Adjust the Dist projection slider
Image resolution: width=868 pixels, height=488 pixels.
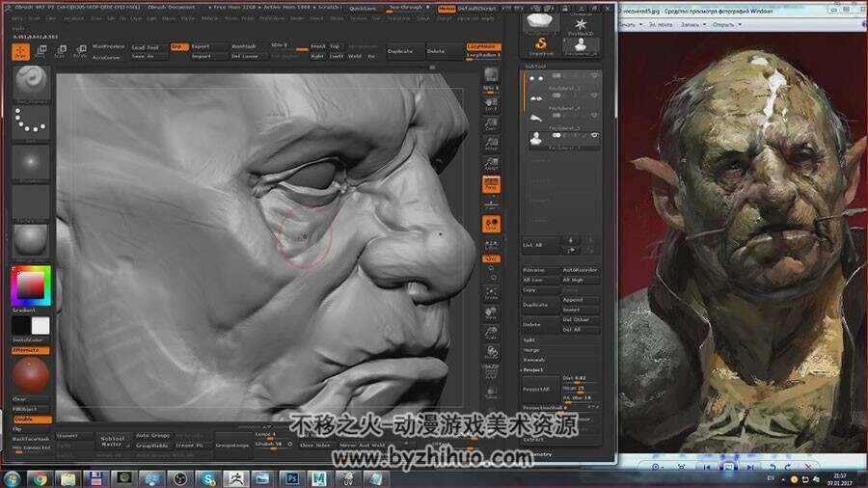pos(581,378)
